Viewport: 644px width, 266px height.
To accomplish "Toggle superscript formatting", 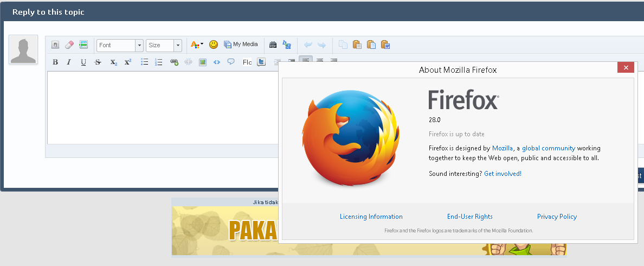I will (128, 62).
